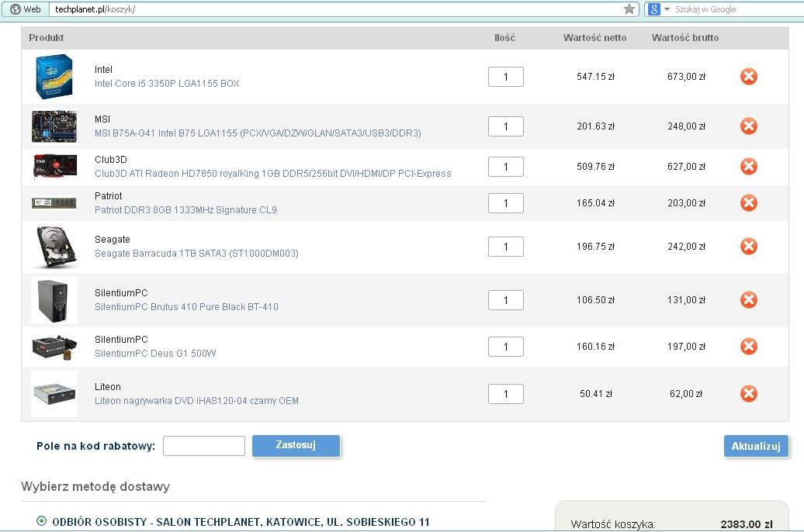Open Seagate hard drive thumbnail
This screenshot has width=804, height=532.
pyautogui.click(x=55, y=247)
